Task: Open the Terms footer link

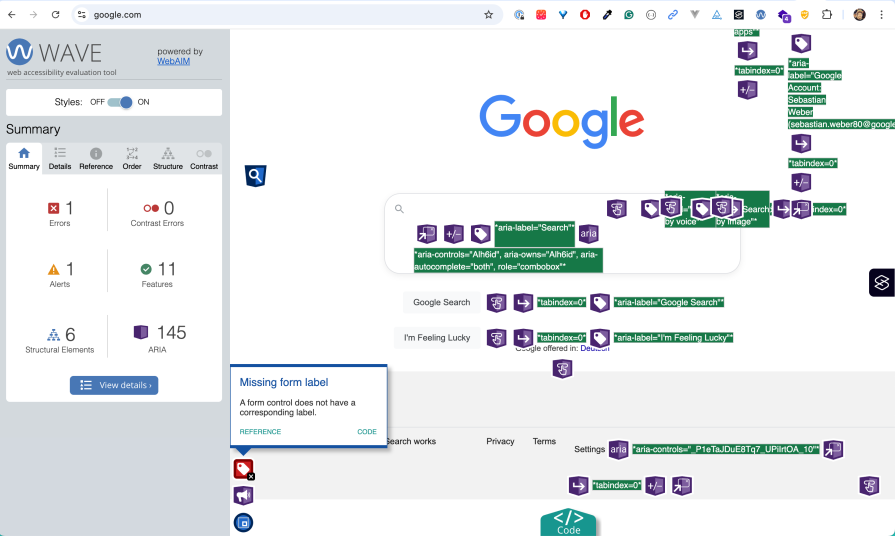Action: (x=544, y=441)
